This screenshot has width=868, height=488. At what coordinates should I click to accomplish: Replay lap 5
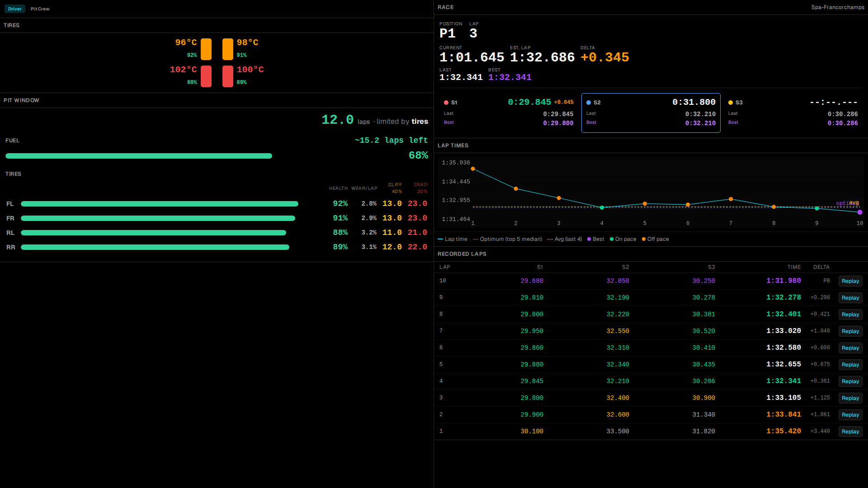[850, 365]
